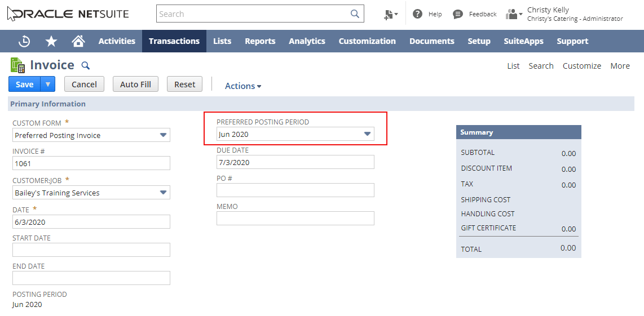Click the TOTAL label in Summary
Image resolution: width=644 pixels, height=316 pixels.
[471, 249]
